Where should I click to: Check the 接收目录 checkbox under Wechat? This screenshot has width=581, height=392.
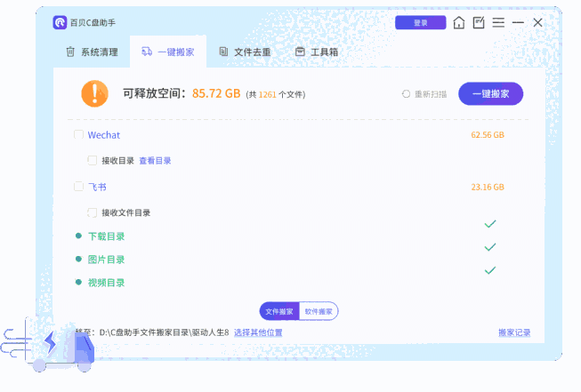point(92,160)
